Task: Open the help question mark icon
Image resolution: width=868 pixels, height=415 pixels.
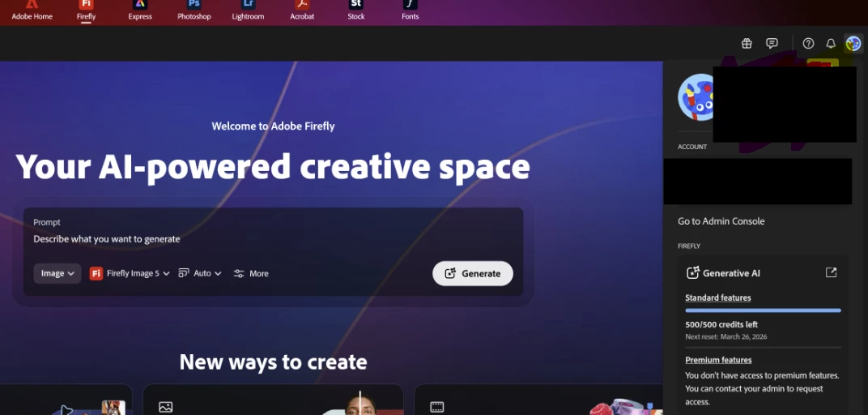Action: [x=808, y=43]
